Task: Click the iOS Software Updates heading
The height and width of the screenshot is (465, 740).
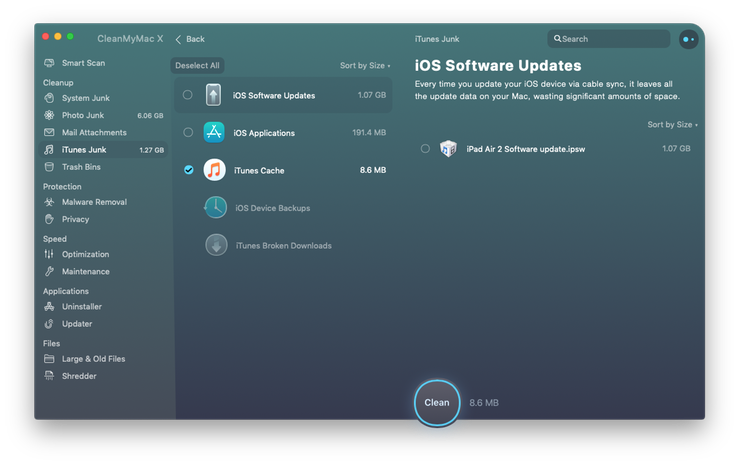Action: click(498, 66)
